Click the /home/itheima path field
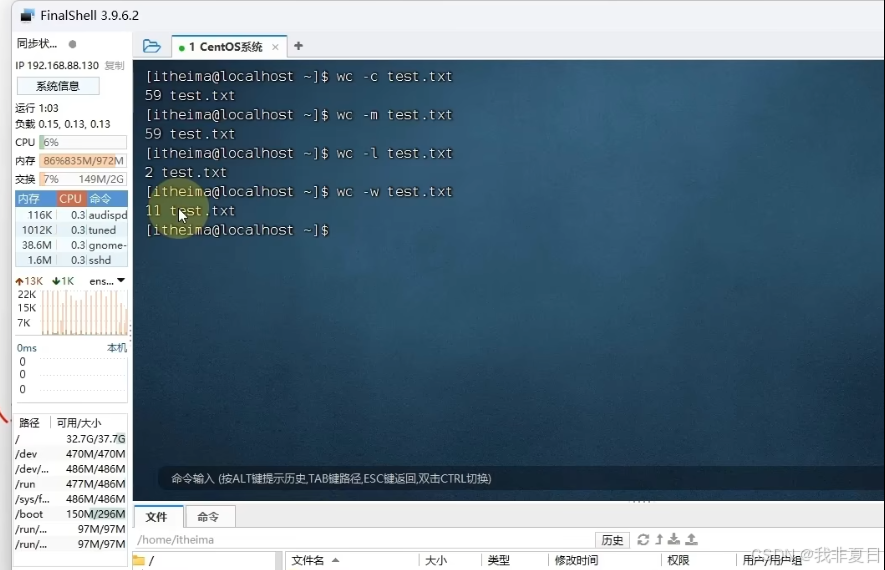 364,540
